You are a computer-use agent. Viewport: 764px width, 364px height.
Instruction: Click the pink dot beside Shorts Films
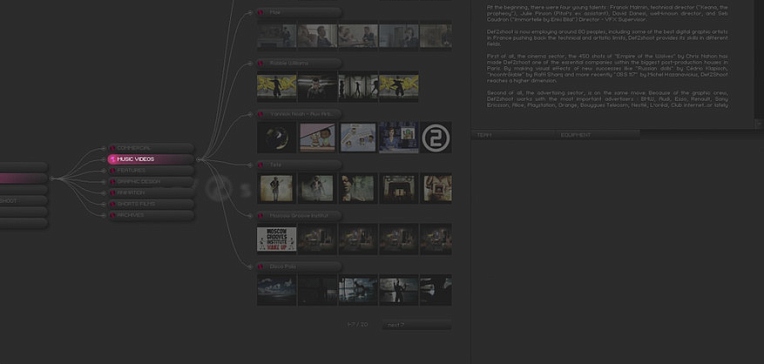pos(113,204)
